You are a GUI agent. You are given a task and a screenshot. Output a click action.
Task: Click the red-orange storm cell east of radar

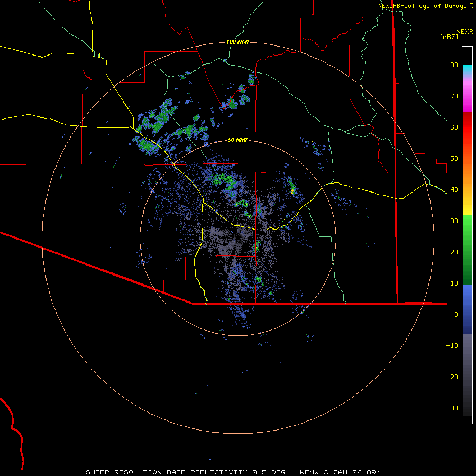292,190
